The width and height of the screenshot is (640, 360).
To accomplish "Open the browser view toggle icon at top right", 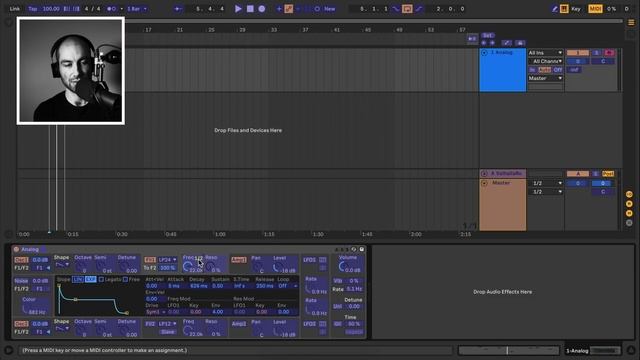I will tap(631, 22).
